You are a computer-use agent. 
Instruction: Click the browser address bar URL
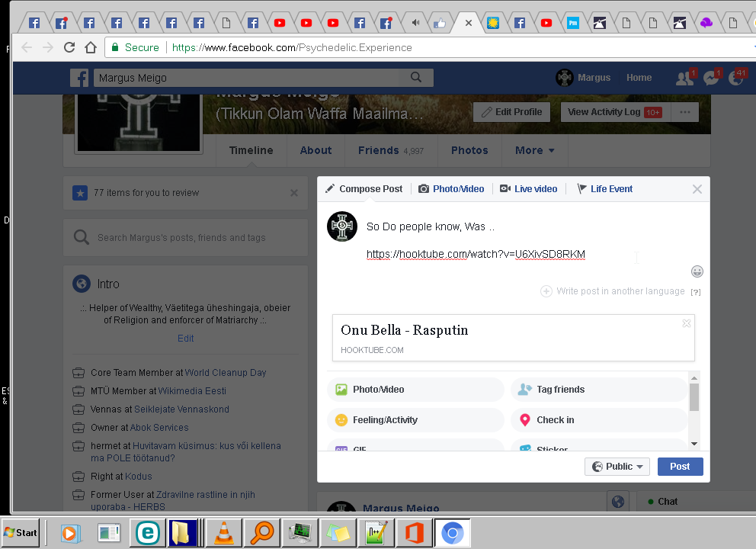(x=292, y=48)
